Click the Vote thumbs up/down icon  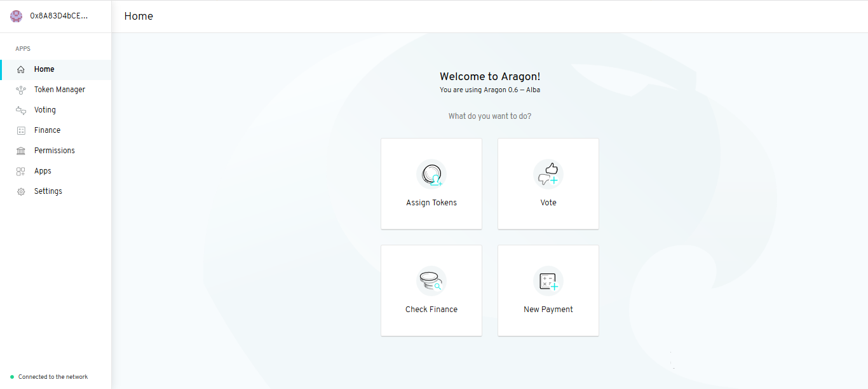click(548, 174)
